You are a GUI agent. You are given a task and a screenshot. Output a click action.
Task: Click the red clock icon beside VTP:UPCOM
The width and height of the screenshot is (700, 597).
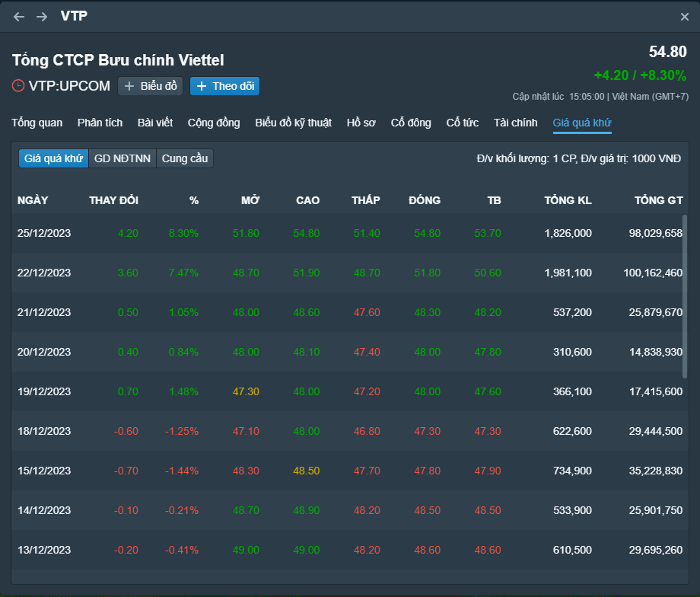tap(17, 85)
